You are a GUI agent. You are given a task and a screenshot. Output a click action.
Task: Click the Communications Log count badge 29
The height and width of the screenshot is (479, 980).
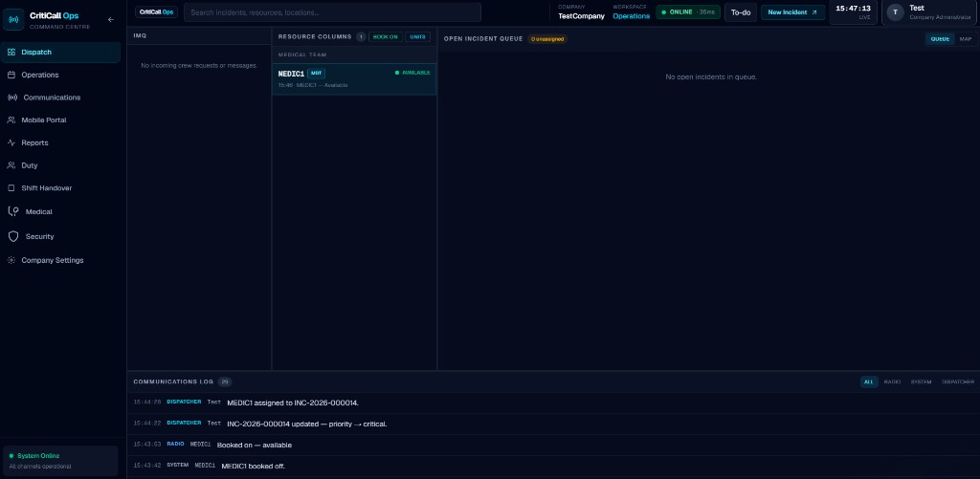point(225,381)
